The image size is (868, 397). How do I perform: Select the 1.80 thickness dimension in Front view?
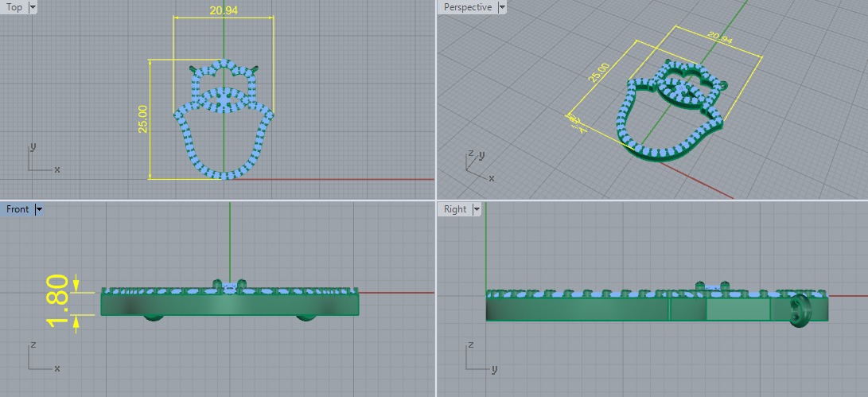[58, 302]
